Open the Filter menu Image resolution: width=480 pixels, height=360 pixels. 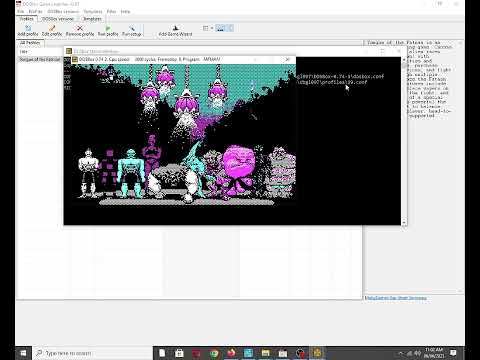[111, 11]
